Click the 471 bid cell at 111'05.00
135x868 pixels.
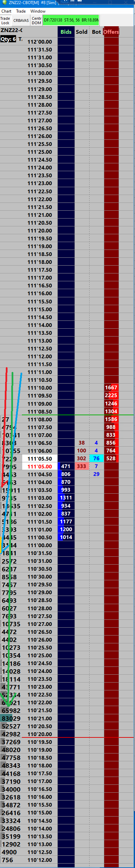tap(66, 466)
